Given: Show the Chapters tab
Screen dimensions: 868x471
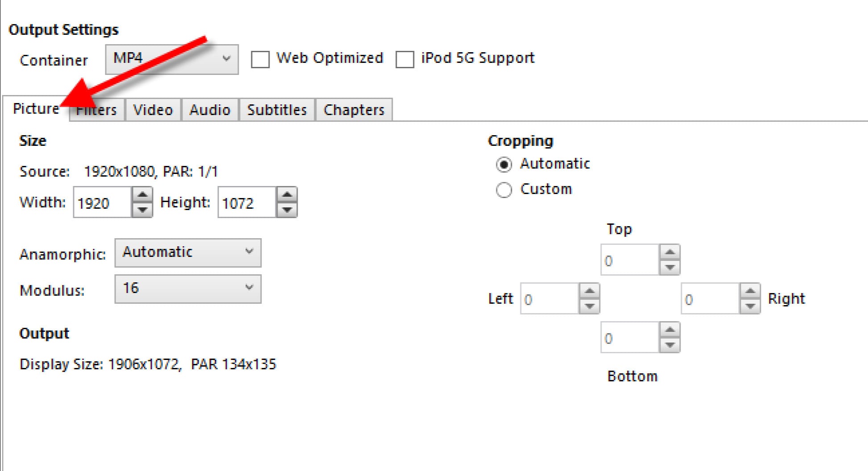Looking at the screenshot, I should pyautogui.click(x=354, y=110).
